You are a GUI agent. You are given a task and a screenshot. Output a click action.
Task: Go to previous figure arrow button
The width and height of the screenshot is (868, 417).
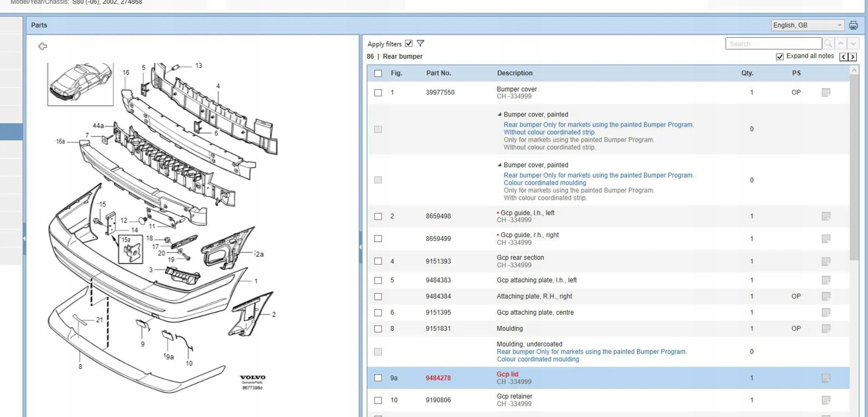844,57
